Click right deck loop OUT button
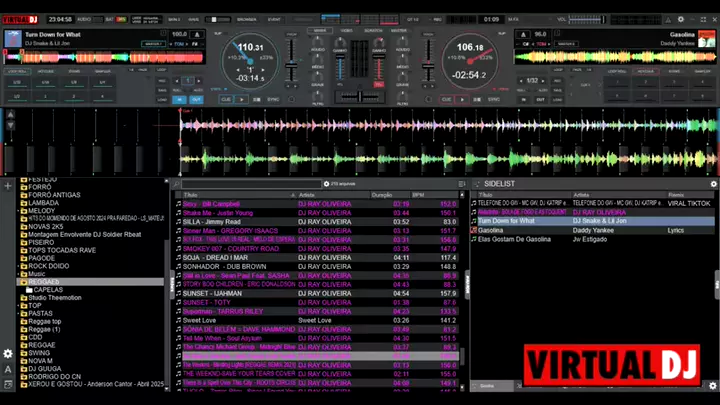Screen dimensions: 720x405 (540, 100)
